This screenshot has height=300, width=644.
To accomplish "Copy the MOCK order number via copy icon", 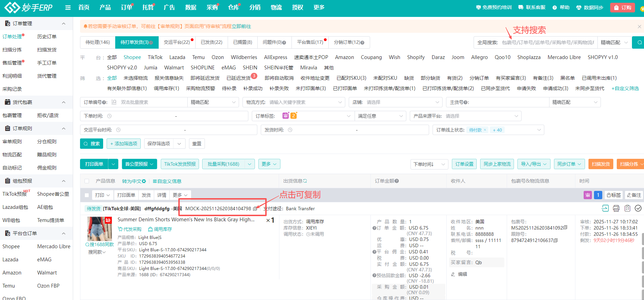I will point(255,209).
